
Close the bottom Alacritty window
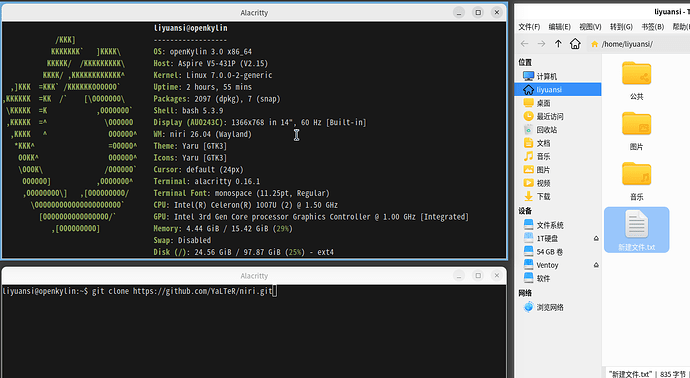point(497,276)
